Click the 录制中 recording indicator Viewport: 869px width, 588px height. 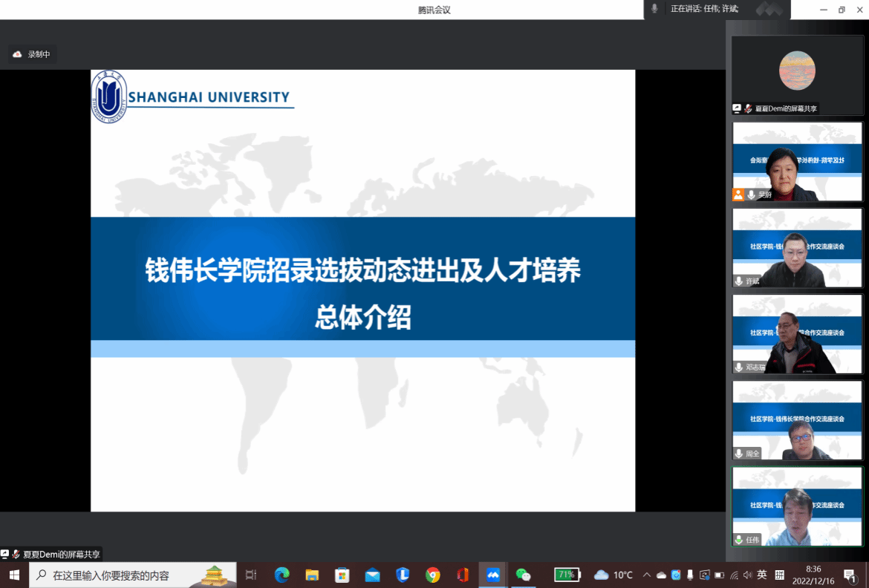tap(32, 53)
